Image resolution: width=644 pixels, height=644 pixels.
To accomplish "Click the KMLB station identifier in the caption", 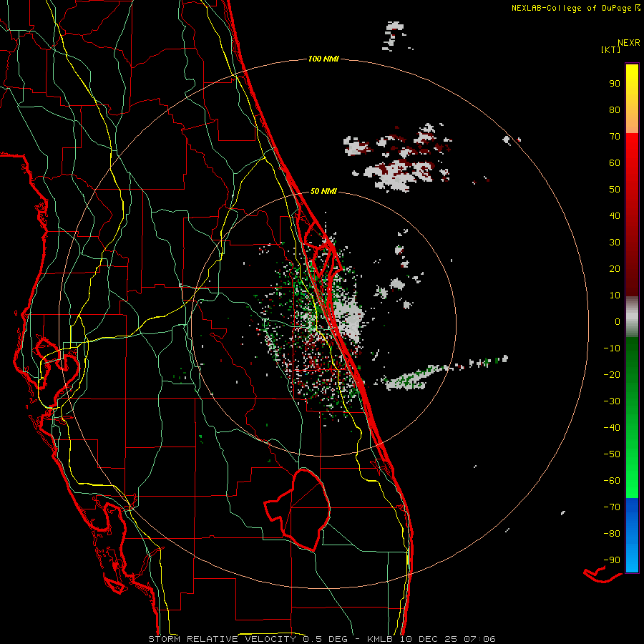I will (x=379, y=639).
